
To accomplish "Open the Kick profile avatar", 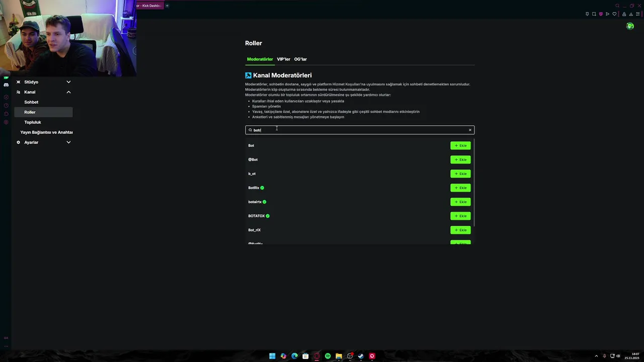I will [630, 26].
